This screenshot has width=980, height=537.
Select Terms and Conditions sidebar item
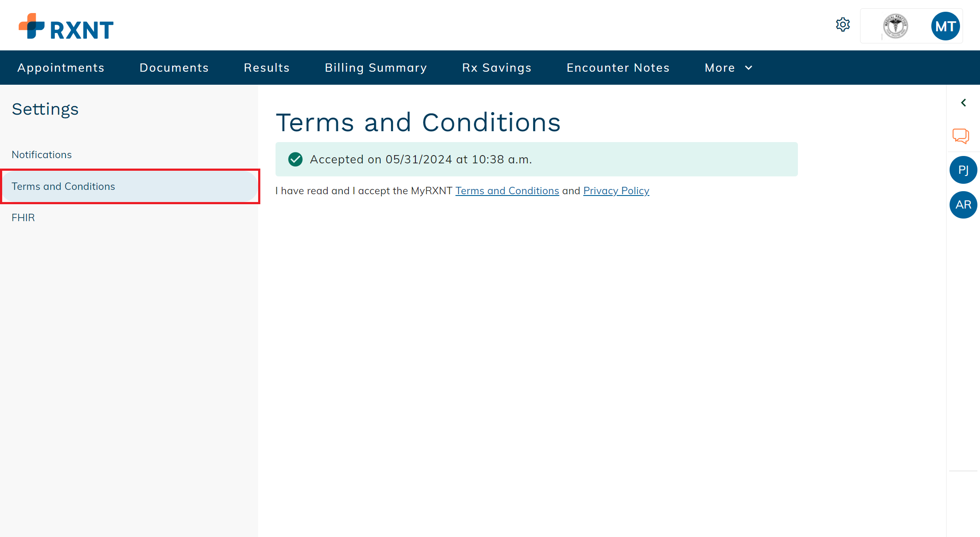130,186
